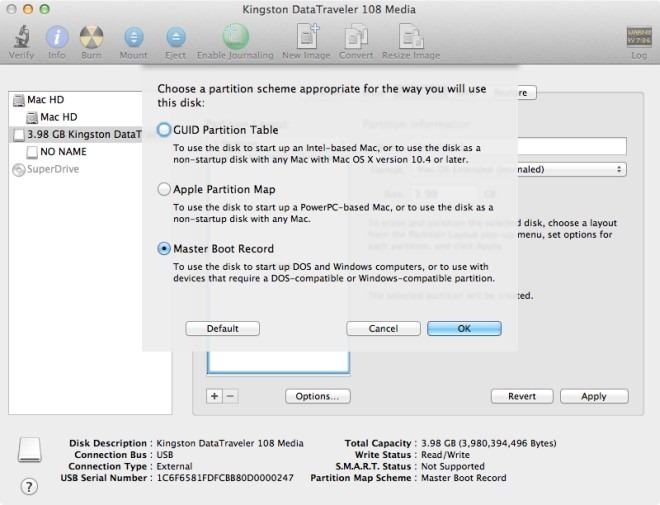The width and height of the screenshot is (660, 505).
Task: Click the Resize Image toolbar icon
Action: pyautogui.click(x=411, y=37)
